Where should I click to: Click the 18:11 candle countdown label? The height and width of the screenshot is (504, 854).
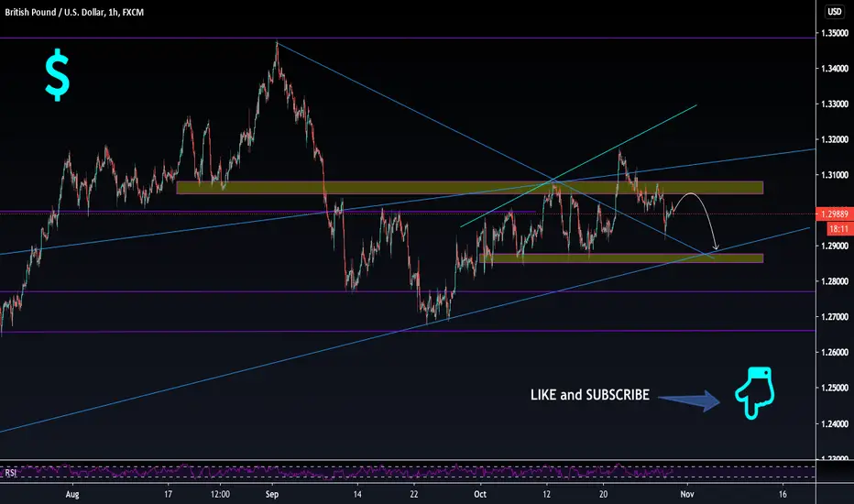pos(839,229)
